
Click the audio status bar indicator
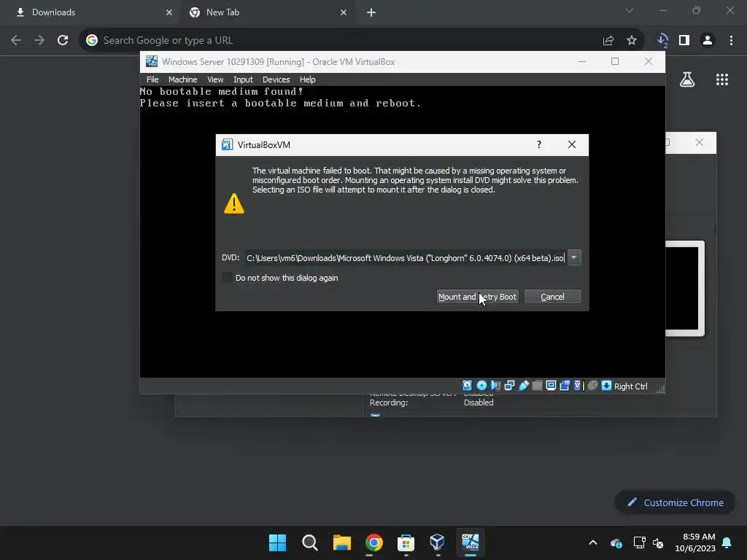[495, 386]
